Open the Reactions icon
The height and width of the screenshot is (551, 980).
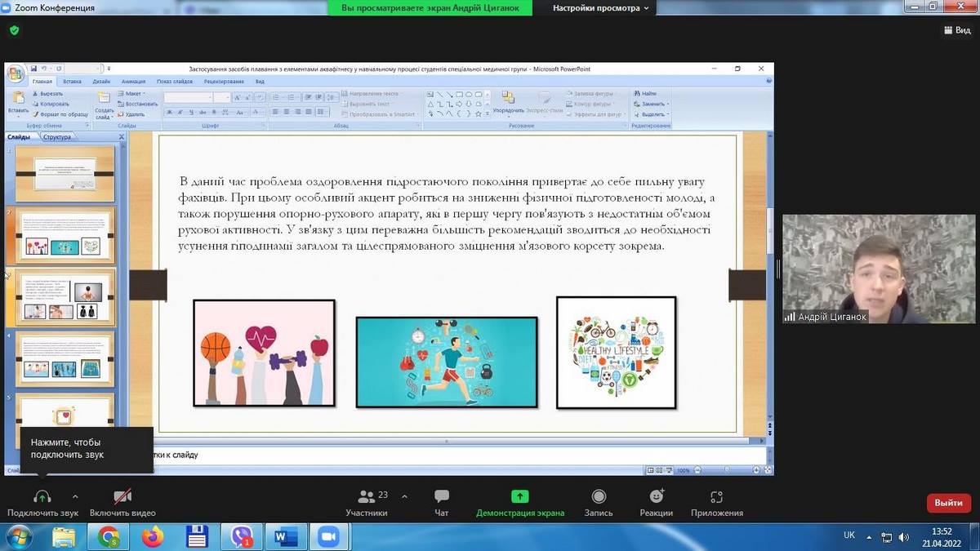[657, 497]
